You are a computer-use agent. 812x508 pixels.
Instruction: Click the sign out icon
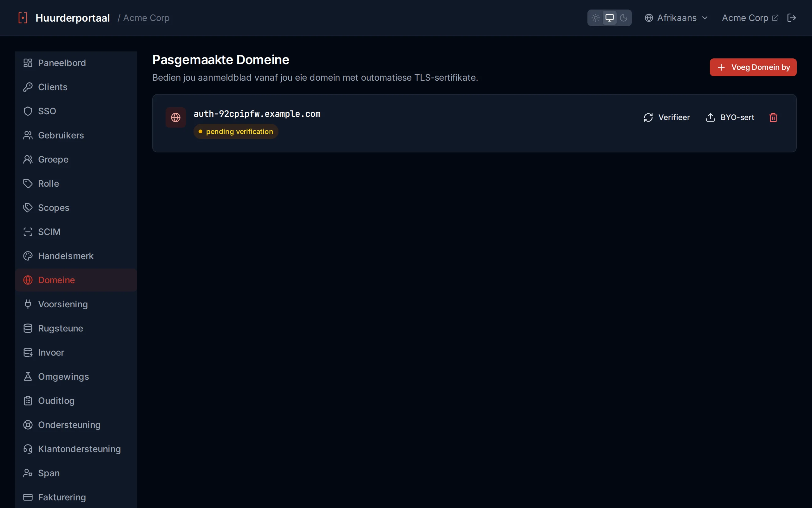791,18
